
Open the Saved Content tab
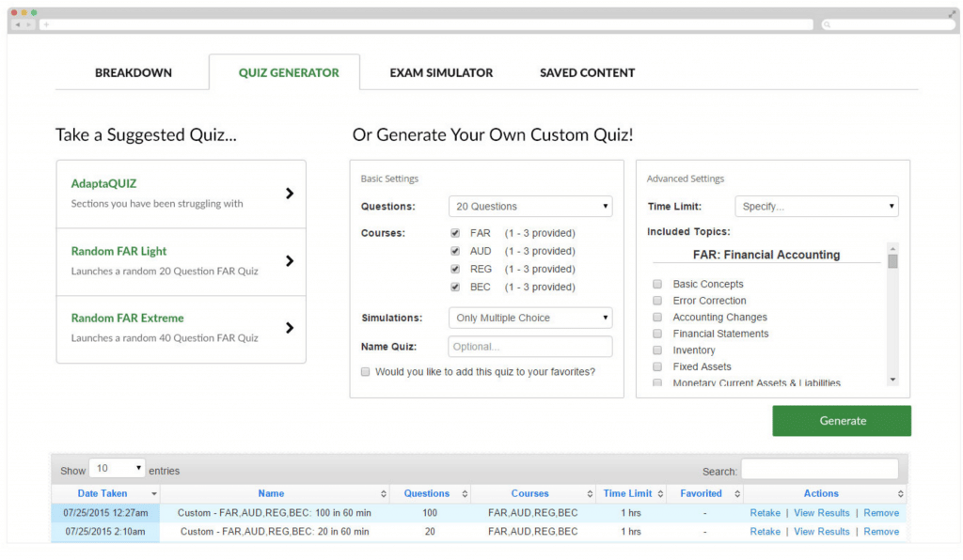pos(587,72)
